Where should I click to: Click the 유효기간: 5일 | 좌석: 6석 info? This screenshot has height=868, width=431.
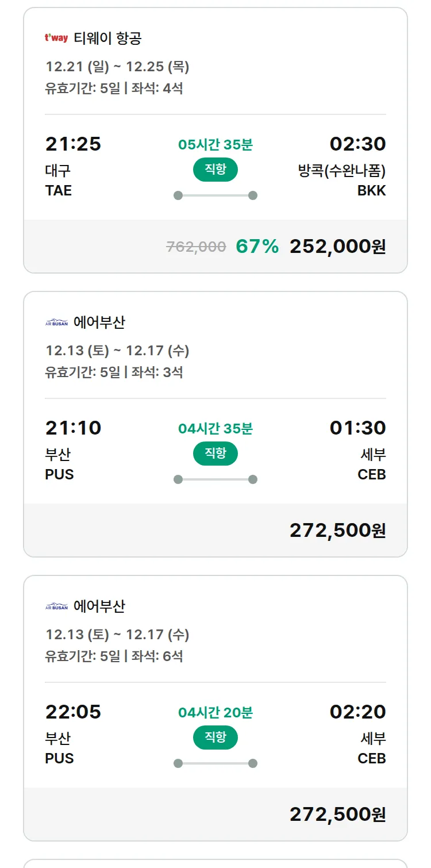114,656
